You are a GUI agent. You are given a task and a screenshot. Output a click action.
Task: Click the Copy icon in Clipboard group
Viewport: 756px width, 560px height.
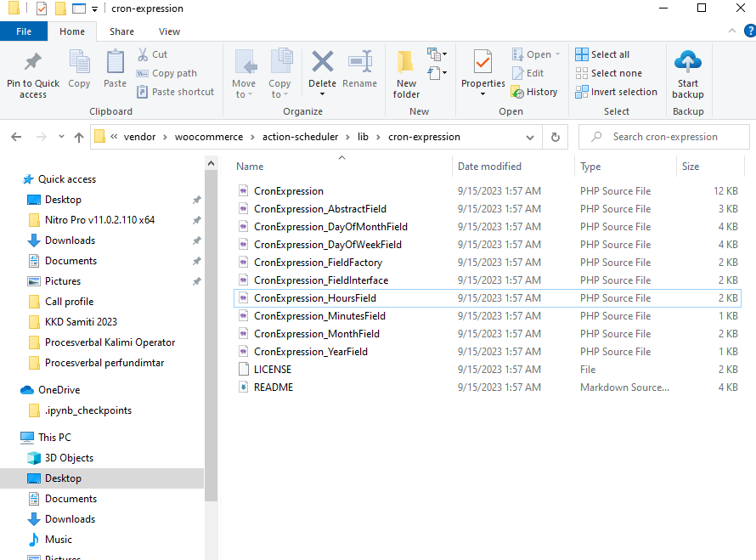tap(79, 64)
